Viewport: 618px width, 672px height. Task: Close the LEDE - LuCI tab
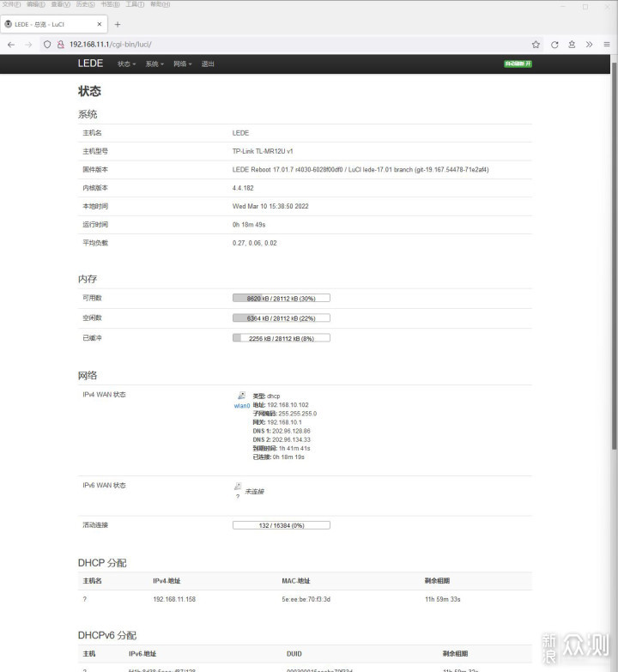[x=100, y=24]
